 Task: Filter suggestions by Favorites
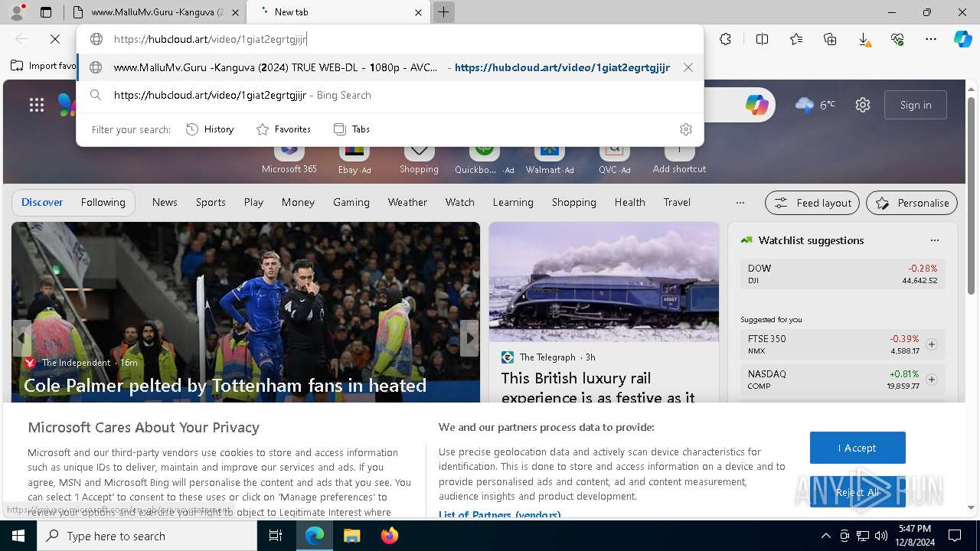tap(283, 129)
